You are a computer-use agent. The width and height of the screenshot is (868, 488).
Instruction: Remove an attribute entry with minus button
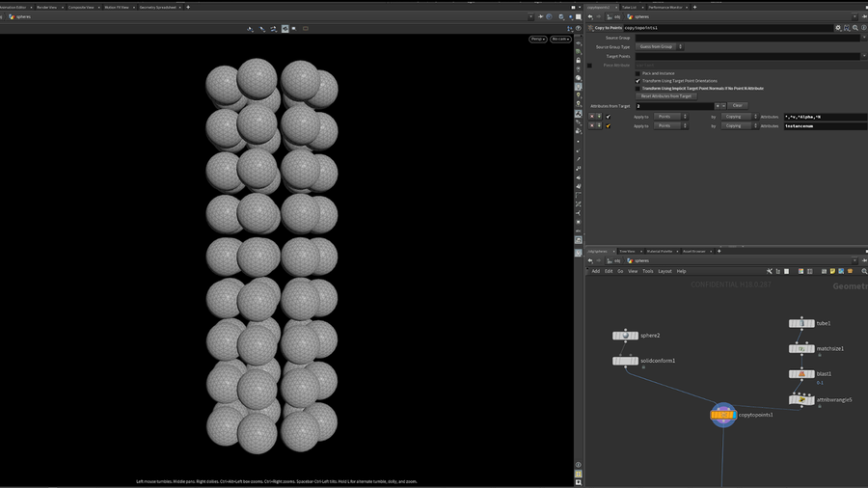click(723, 106)
